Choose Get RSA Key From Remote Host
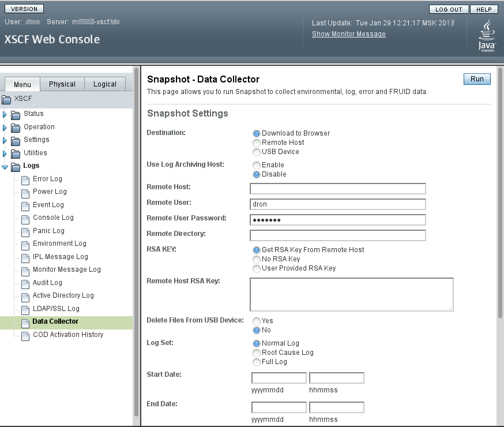 257,250
